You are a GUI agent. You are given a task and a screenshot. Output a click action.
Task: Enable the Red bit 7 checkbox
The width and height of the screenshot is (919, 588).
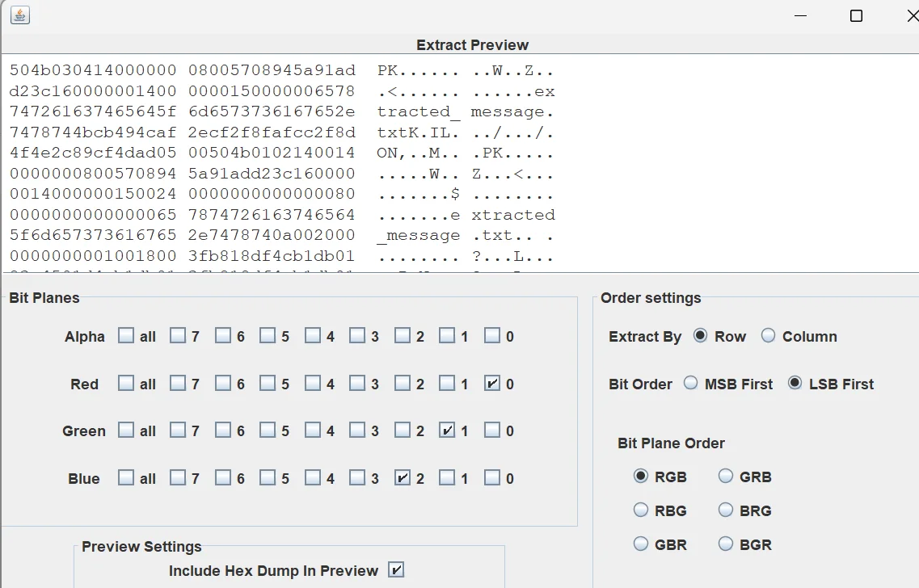tap(178, 384)
